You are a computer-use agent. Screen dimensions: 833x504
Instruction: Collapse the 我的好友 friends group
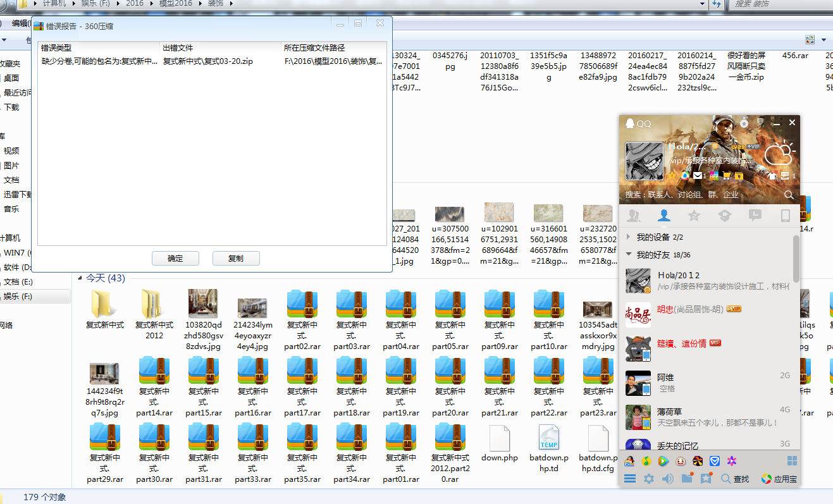tap(628, 255)
